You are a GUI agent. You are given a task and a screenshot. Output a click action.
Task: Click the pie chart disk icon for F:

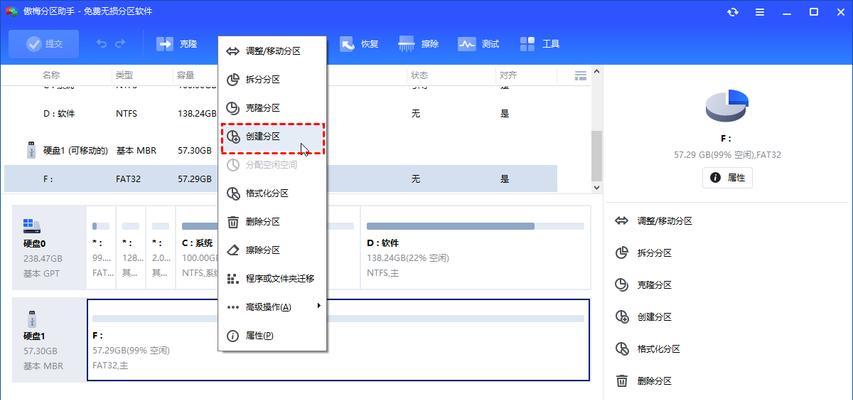(x=727, y=106)
